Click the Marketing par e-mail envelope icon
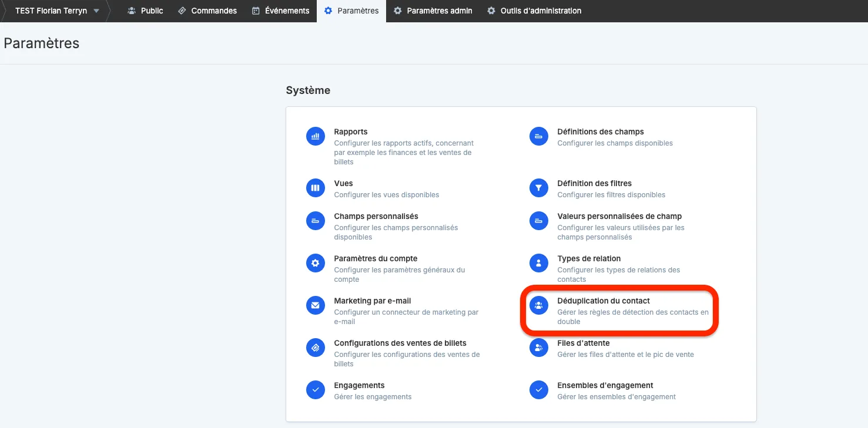 (x=316, y=305)
